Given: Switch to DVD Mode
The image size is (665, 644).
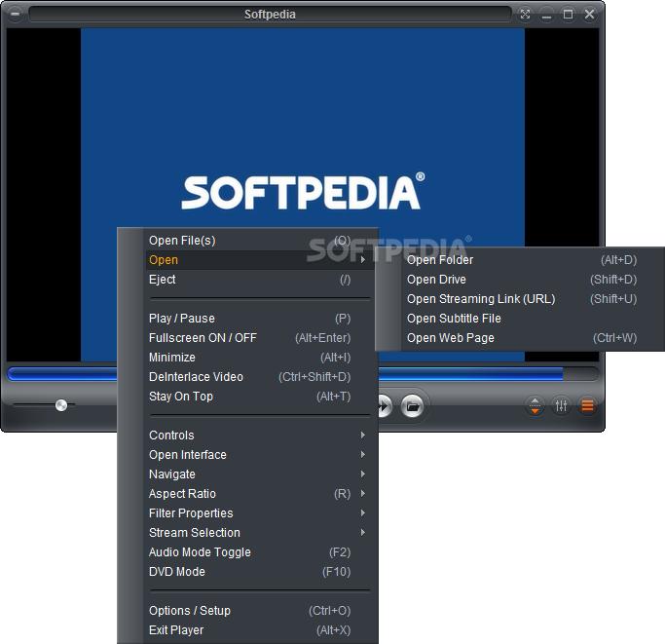Looking at the screenshot, I should coord(260,572).
